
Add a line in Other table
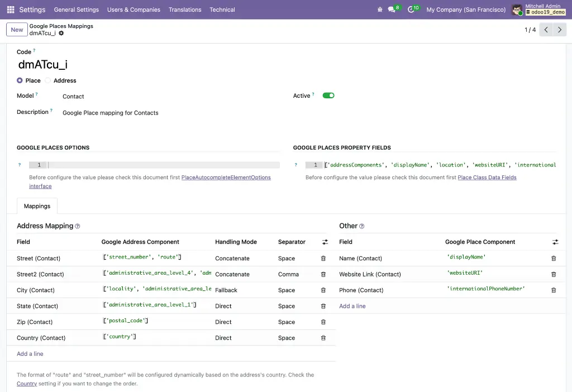point(352,306)
